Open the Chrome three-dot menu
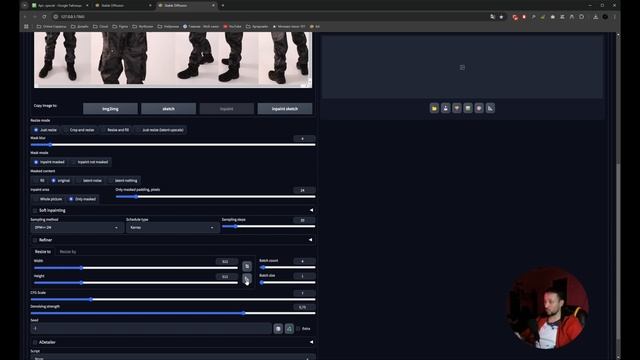This screenshot has width=640, height=360. coord(614,17)
